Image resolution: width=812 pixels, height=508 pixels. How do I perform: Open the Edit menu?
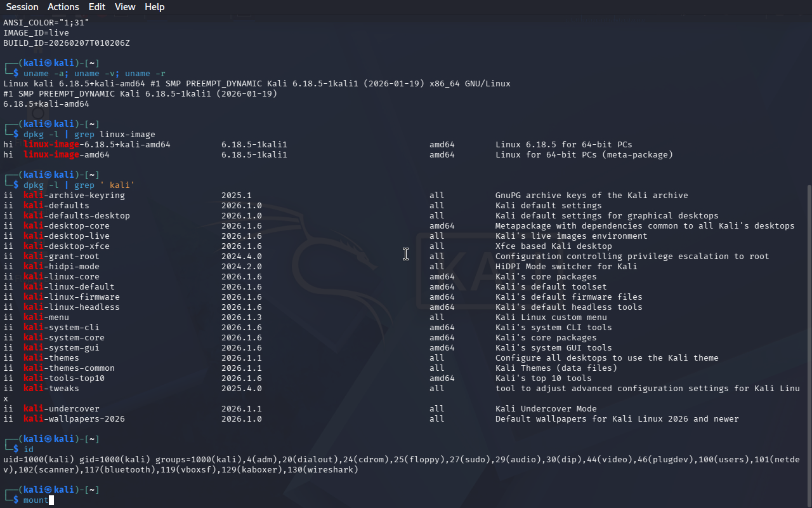pos(97,7)
